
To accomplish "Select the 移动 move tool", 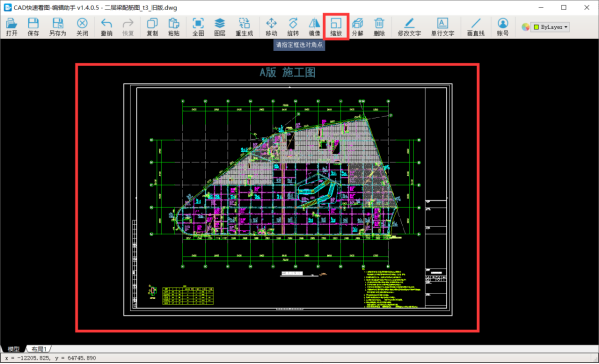I will [271, 27].
